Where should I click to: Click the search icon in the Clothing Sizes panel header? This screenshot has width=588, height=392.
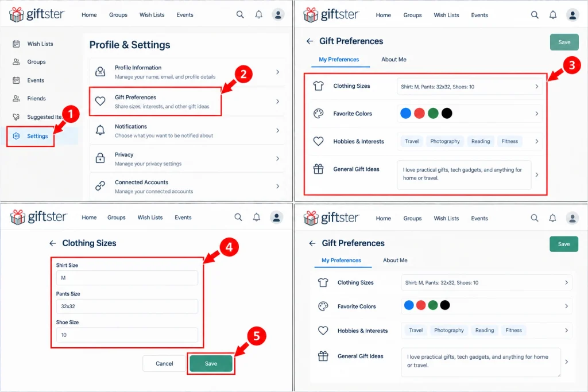pyautogui.click(x=238, y=217)
